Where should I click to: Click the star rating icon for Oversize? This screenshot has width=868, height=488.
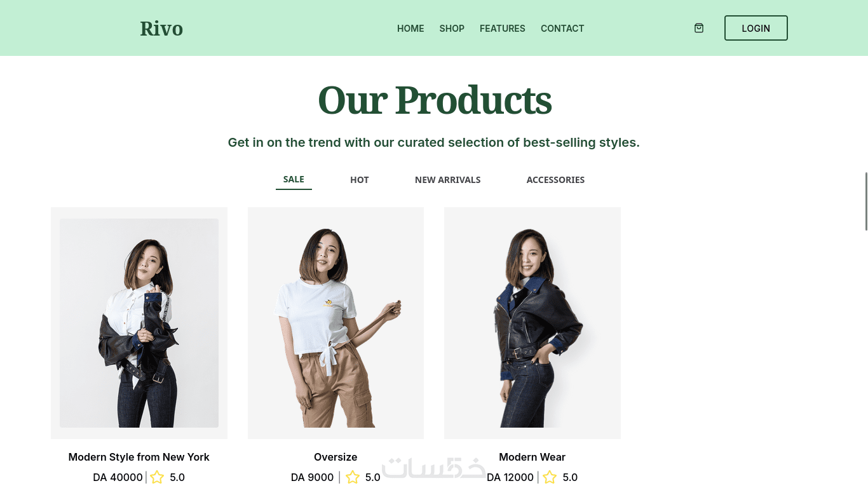(x=353, y=477)
